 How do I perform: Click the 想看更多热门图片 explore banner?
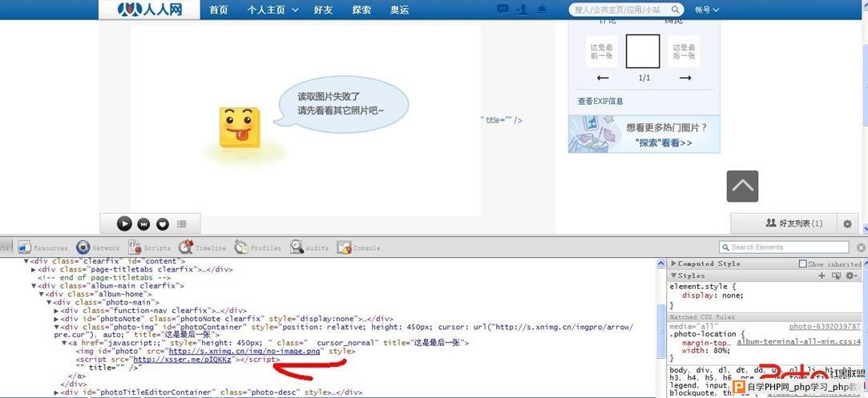click(x=644, y=135)
